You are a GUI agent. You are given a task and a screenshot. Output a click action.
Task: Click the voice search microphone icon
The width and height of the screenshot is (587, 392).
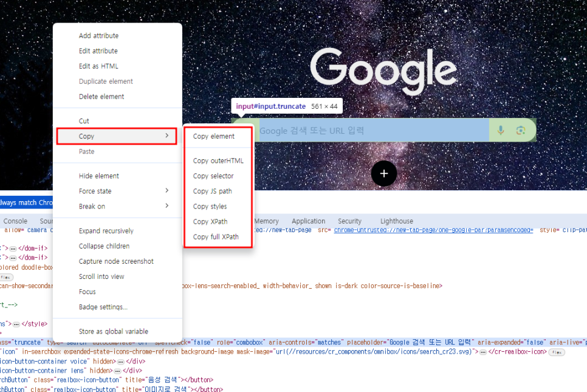(x=501, y=130)
